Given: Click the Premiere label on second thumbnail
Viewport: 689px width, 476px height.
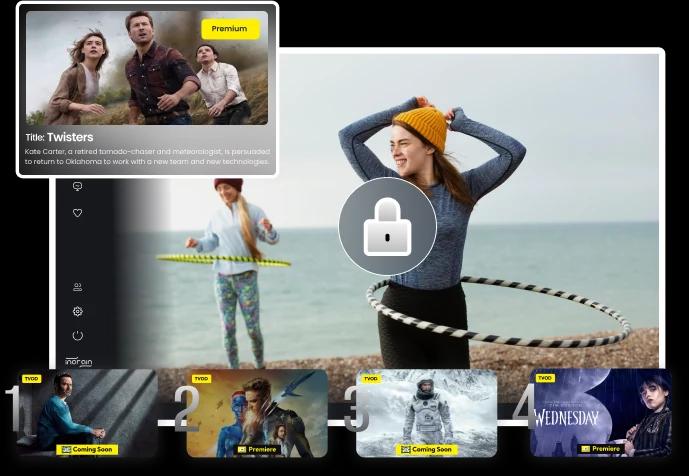Looking at the screenshot, I should [x=258, y=450].
